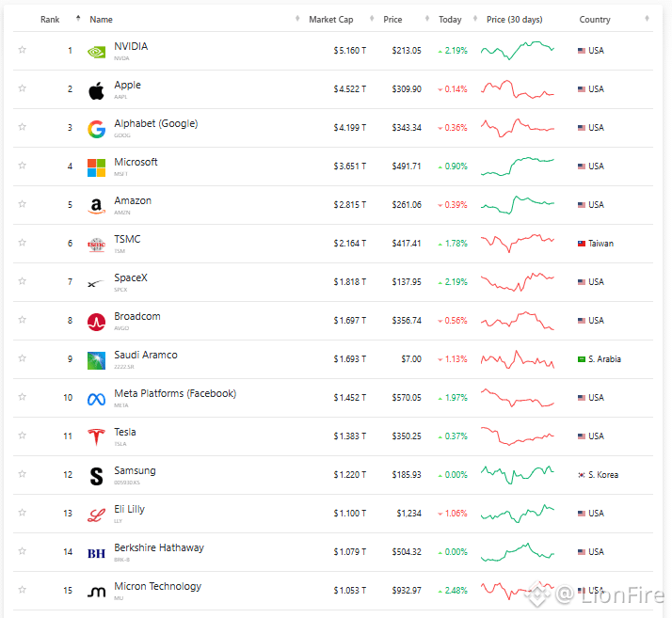
Task: Toggle the Broadcom favorite star
Action: click(x=23, y=320)
